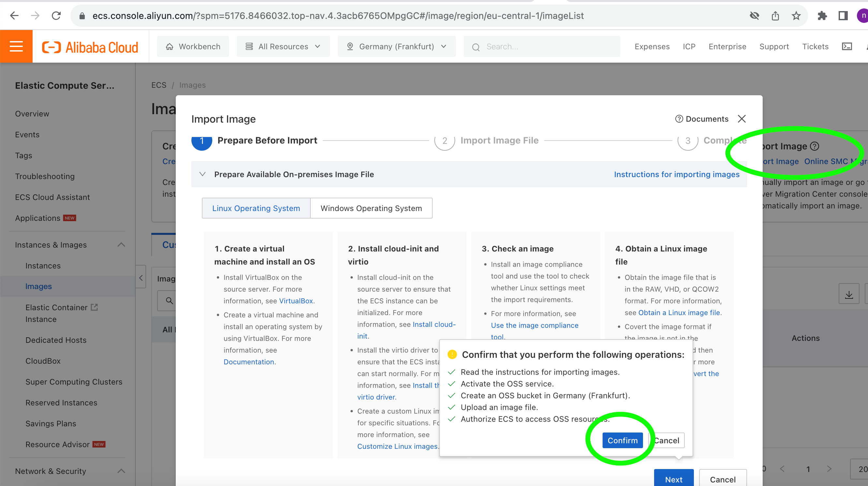The width and height of the screenshot is (868, 486).
Task: Go back using the browser back arrow
Action: (x=14, y=16)
